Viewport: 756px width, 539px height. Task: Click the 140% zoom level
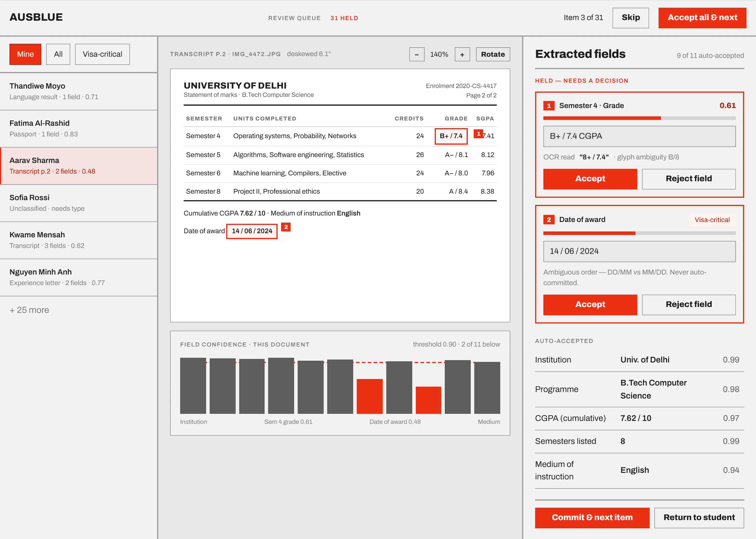(439, 54)
